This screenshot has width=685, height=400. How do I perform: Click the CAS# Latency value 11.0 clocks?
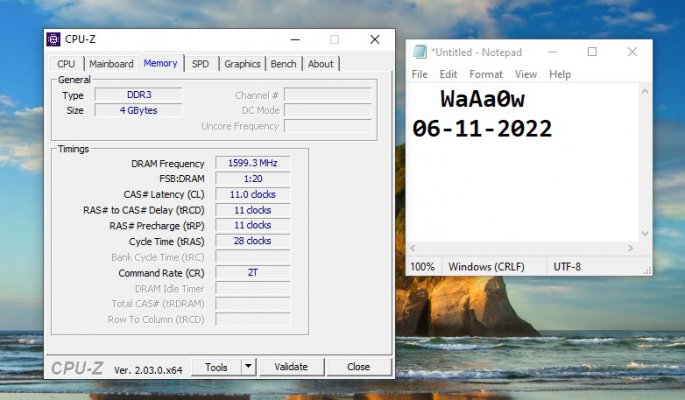[x=253, y=194]
